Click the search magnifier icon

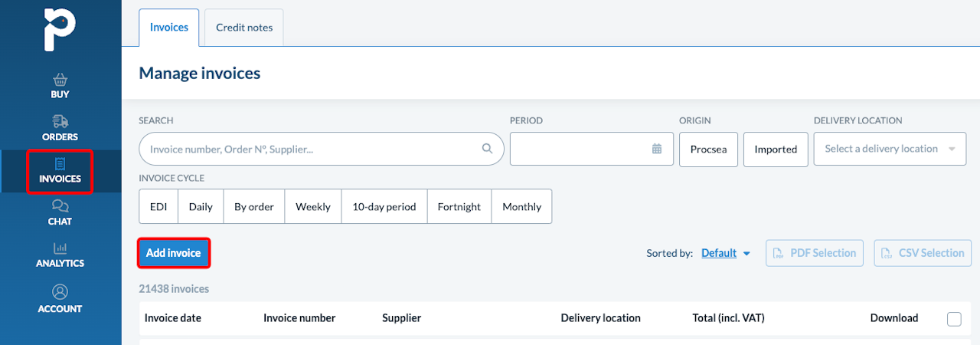(487, 149)
